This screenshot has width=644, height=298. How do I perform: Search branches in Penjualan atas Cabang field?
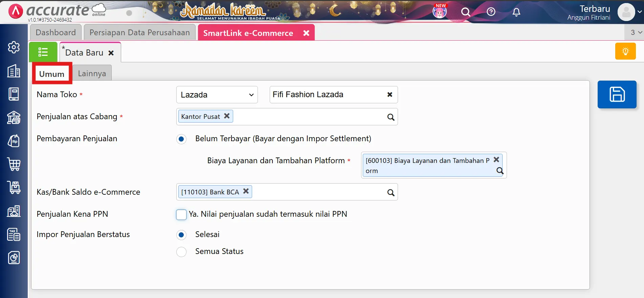[391, 117]
